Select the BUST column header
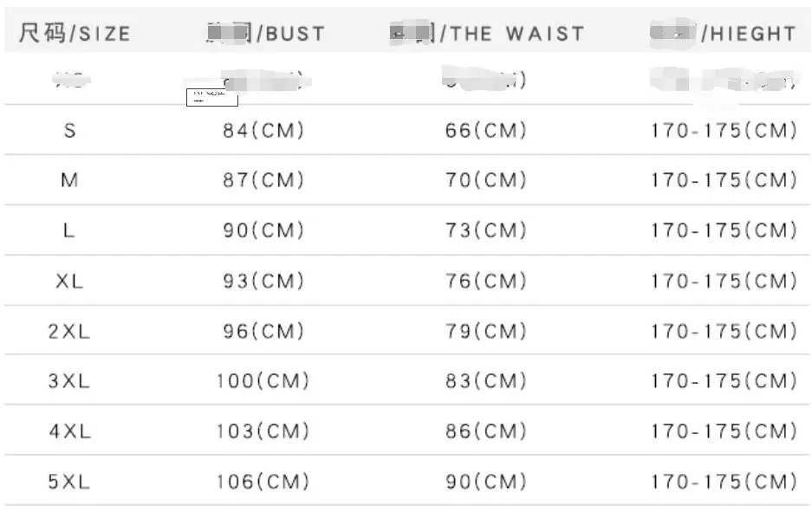Viewport: 812px width, 506px height. pyautogui.click(x=265, y=34)
